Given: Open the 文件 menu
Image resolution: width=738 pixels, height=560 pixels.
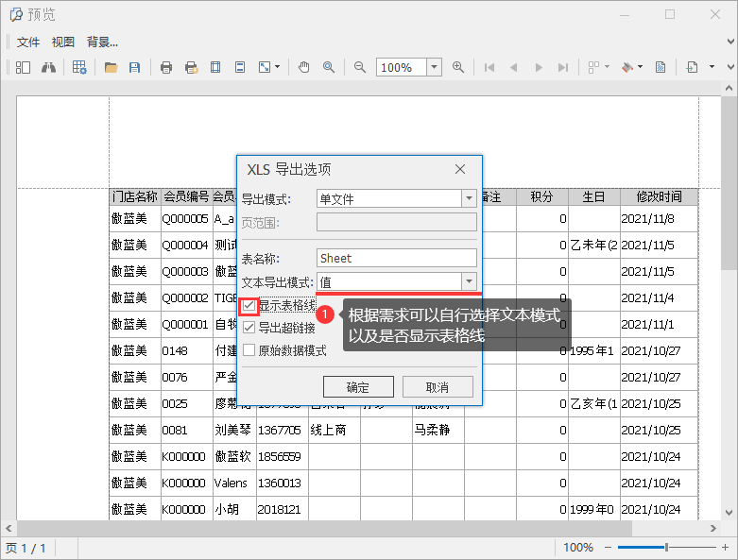Looking at the screenshot, I should point(28,42).
